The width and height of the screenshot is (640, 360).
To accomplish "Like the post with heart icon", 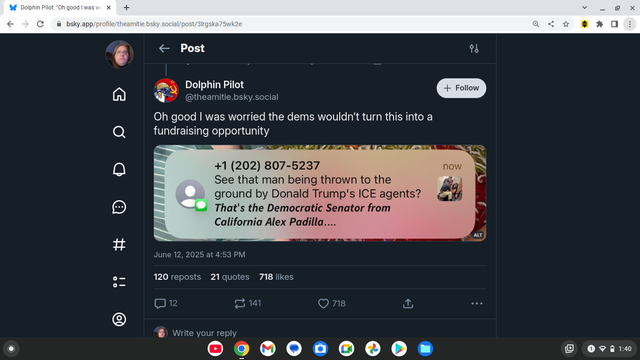I will point(323,303).
